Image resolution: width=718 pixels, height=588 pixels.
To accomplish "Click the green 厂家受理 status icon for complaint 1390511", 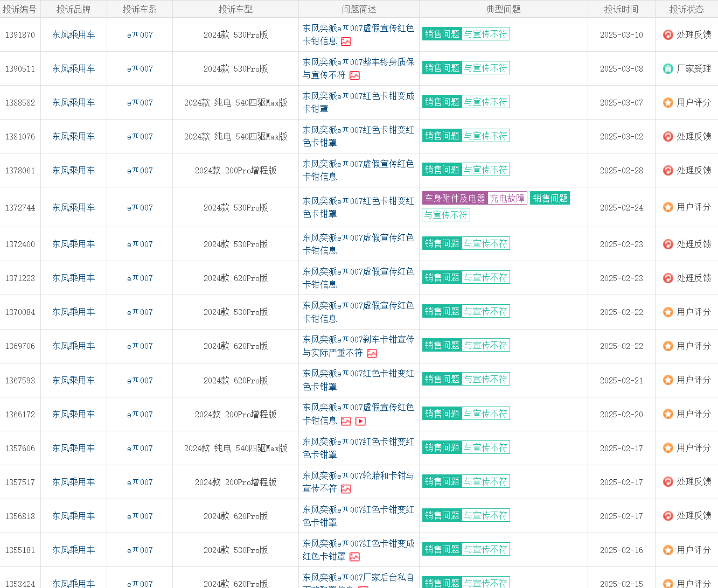I will 668,68.
